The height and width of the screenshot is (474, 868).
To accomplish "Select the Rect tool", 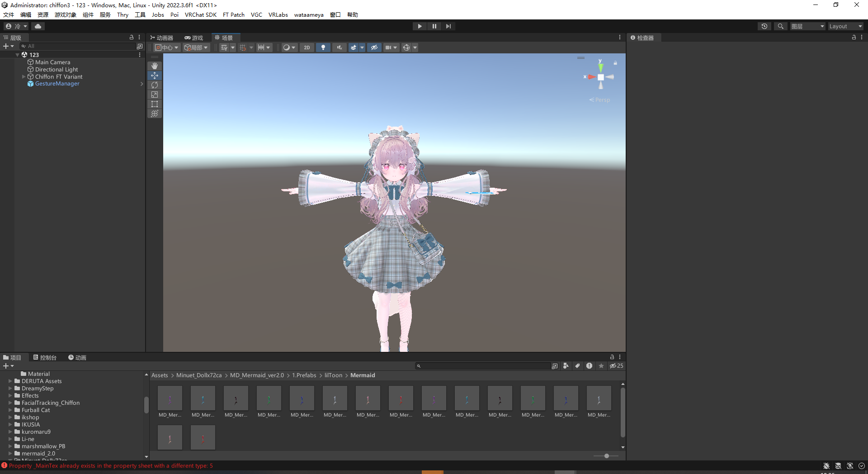I will [155, 104].
